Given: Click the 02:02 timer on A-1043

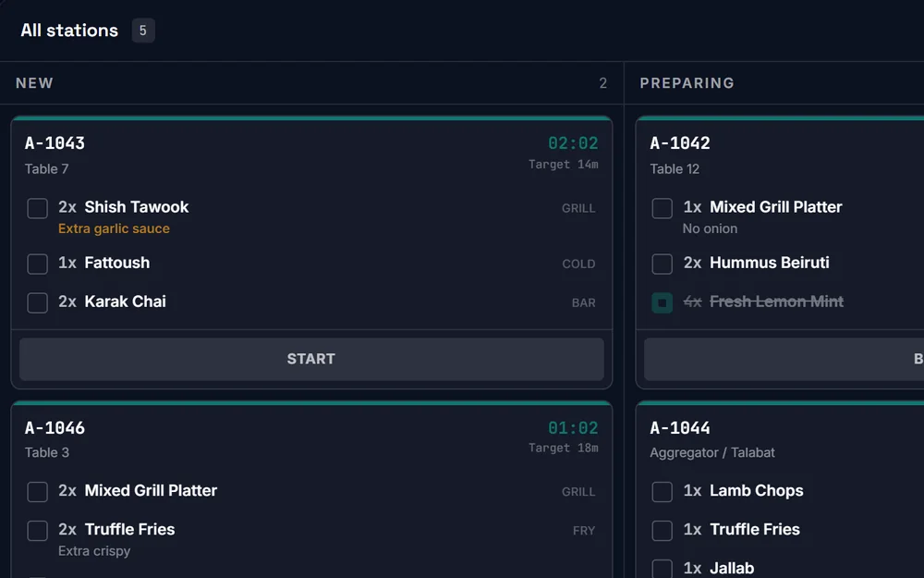Looking at the screenshot, I should coord(573,142).
